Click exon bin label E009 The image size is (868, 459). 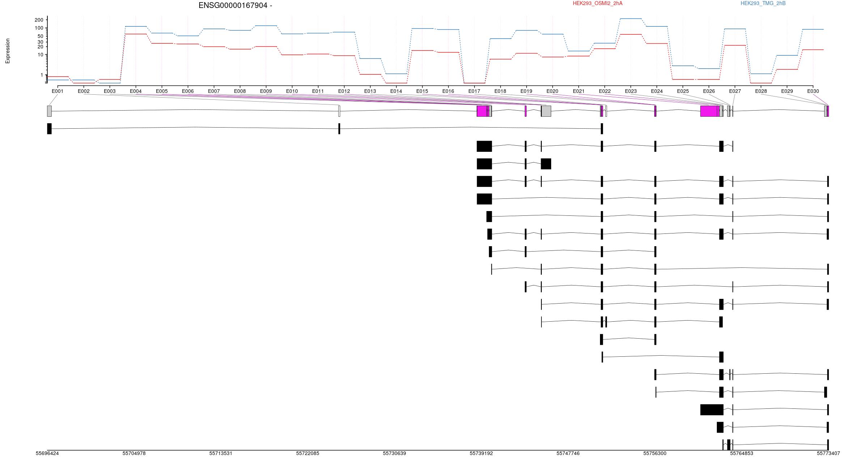266,91
